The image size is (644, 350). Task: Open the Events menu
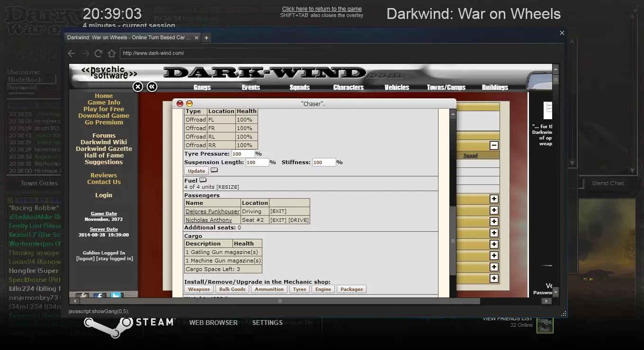pyautogui.click(x=251, y=87)
